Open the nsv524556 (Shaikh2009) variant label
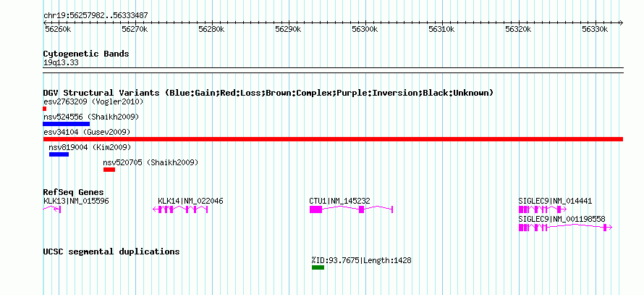This screenshot has height=295, width=644. 91,117
